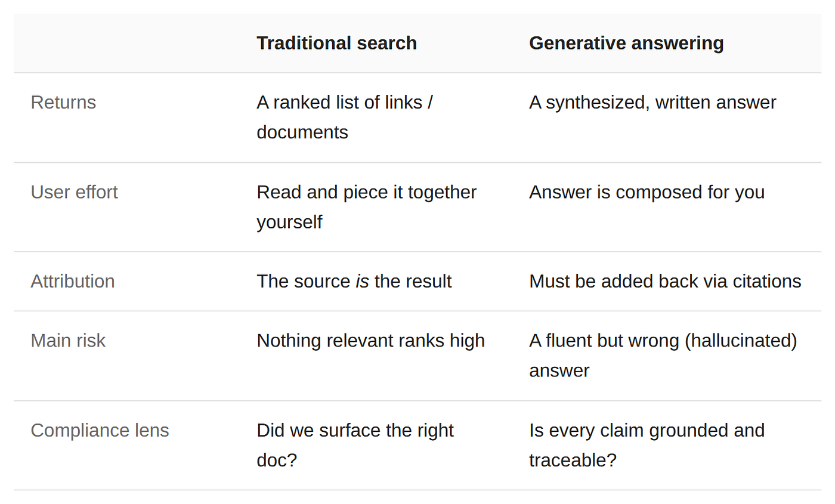
Task: Click 'A ranked list of links / documents' cell
Action: tap(345, 117)
